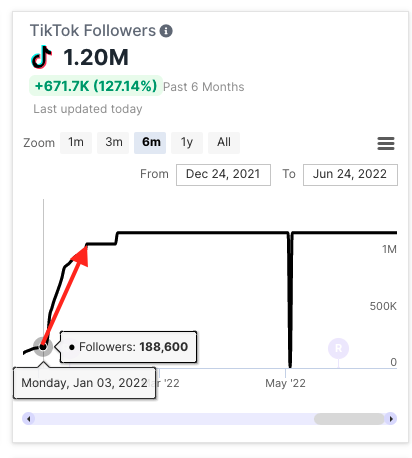Click the gray navigator scrollbar handle
Image resolution: width=412 pixels, height=458 pixels.
tap(349, 419)
